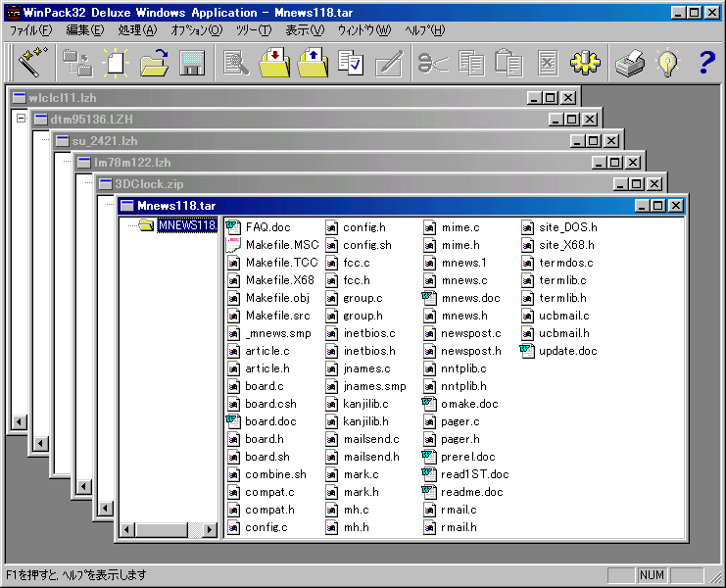Viewport: 726px width, 588px height.
Task: Select file _mnews.smp
Action: [x=269, y=333]
